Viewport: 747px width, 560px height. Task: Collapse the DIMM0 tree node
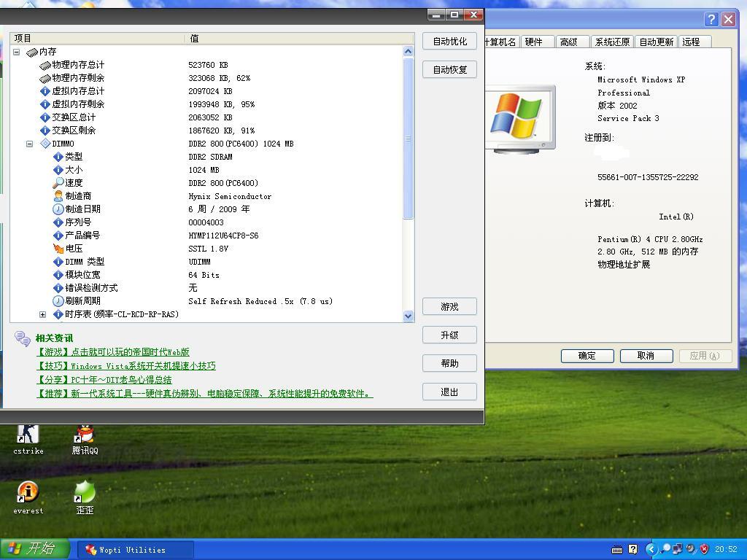(30, 144)
